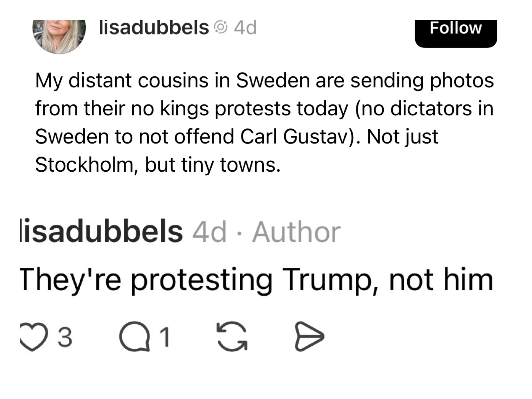Share the reply with the paper plane icon

pyautogui.click(x=309, y=337)
